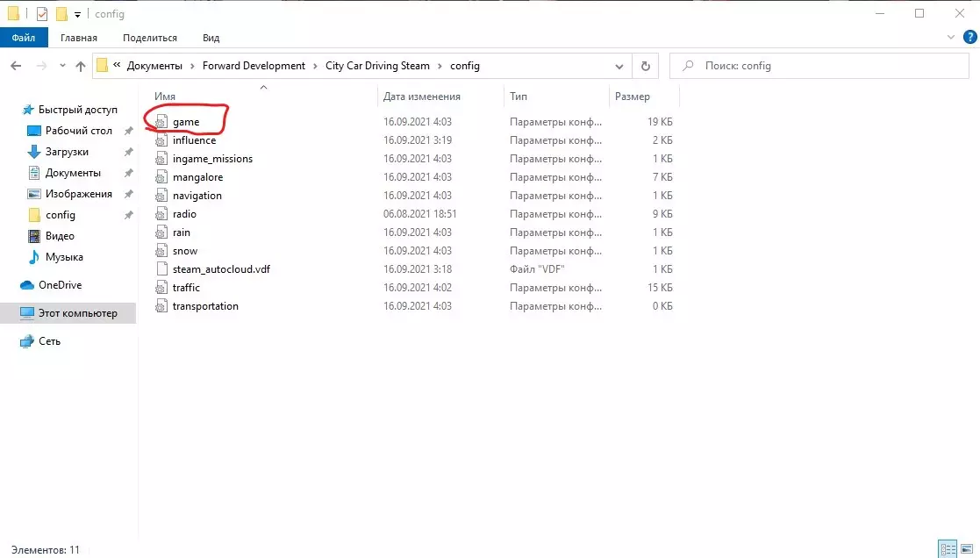Click Документы in address breadcrumb

coord(154,66)
